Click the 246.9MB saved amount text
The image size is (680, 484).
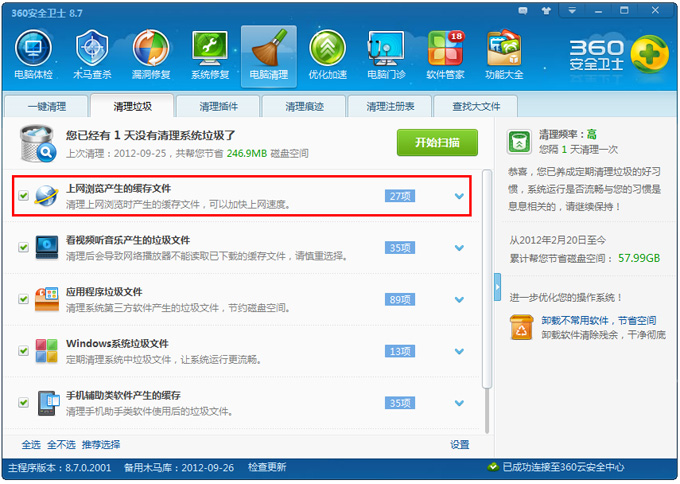246,153
